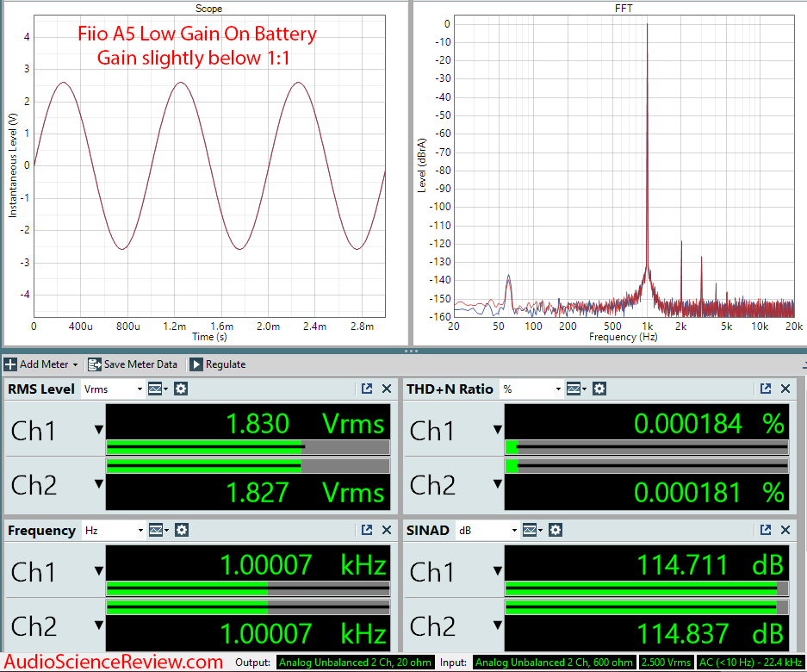Expand SINAD Ch2 channel arrow

(498, 625)
